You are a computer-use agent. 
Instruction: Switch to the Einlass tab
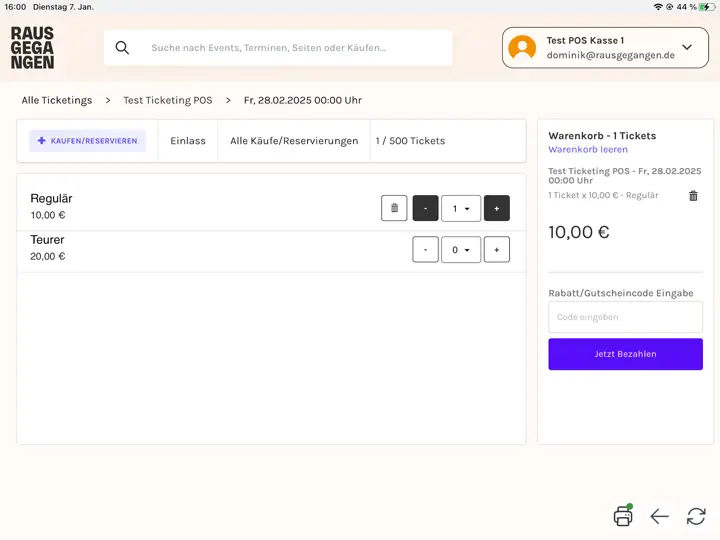(188, 141)
